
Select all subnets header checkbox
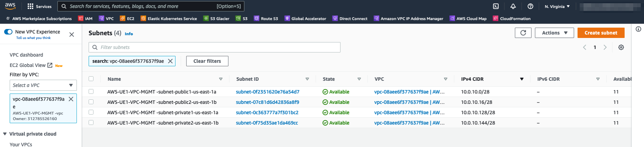point(91,79)
